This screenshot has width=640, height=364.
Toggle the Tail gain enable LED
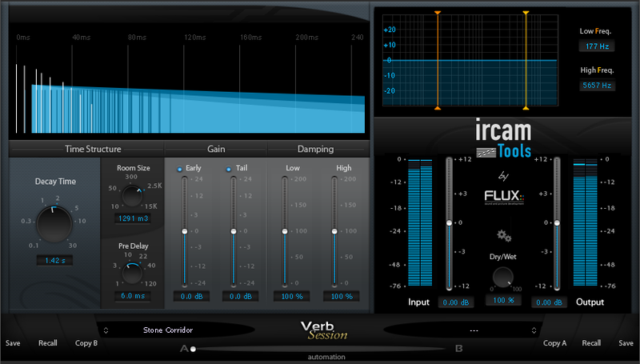point(229,169)
